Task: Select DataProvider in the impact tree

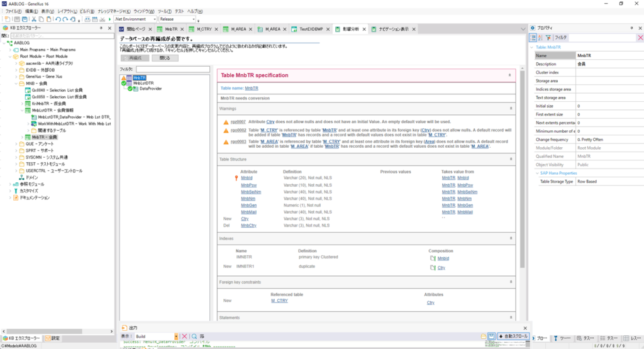Action: tap(150, 89)
